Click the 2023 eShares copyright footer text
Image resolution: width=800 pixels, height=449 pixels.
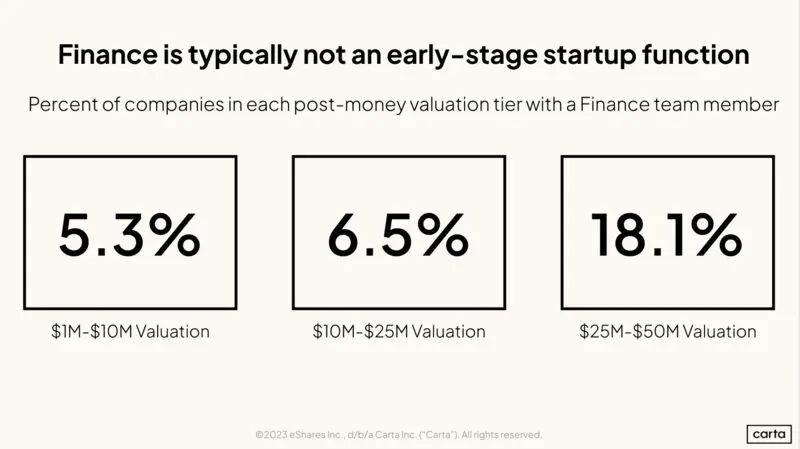pyautogui.click(x=398, y=435)
